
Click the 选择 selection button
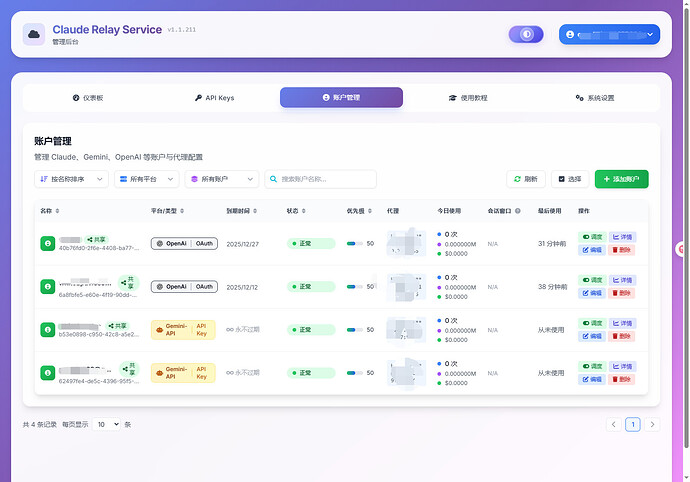click(x=570, y=179)
